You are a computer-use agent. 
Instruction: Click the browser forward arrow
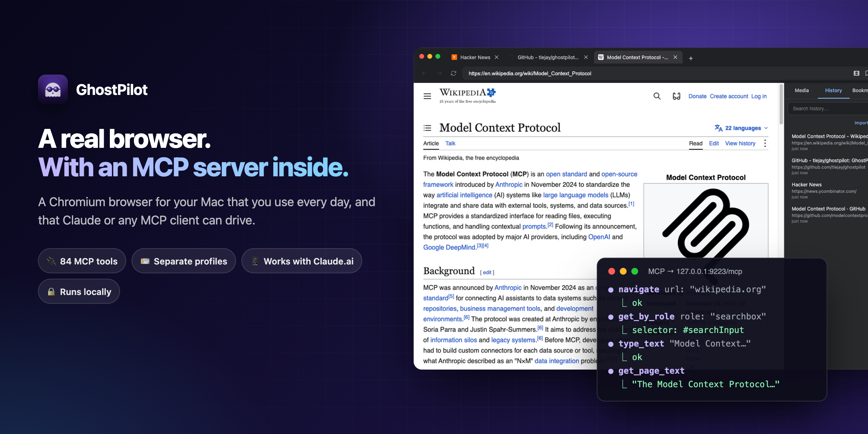[x=439, y=73]
